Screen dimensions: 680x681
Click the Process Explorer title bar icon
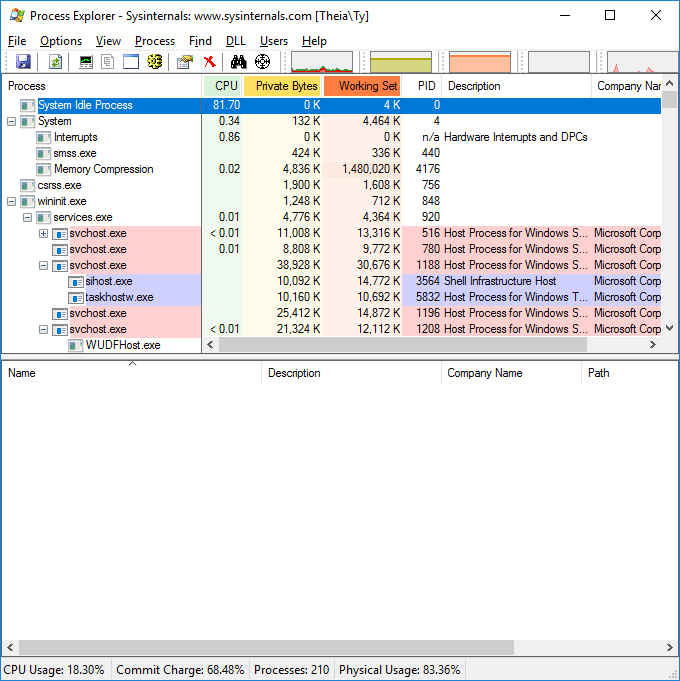click(x=17, y=16)
